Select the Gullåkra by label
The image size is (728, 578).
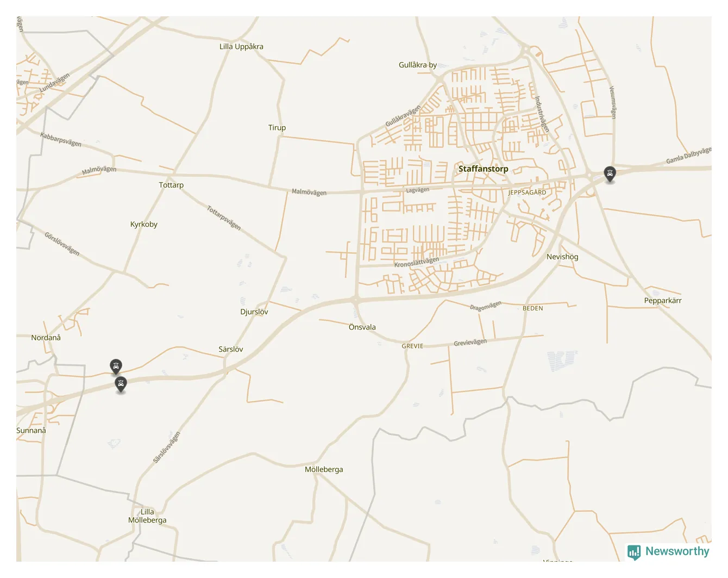[417, 65]
